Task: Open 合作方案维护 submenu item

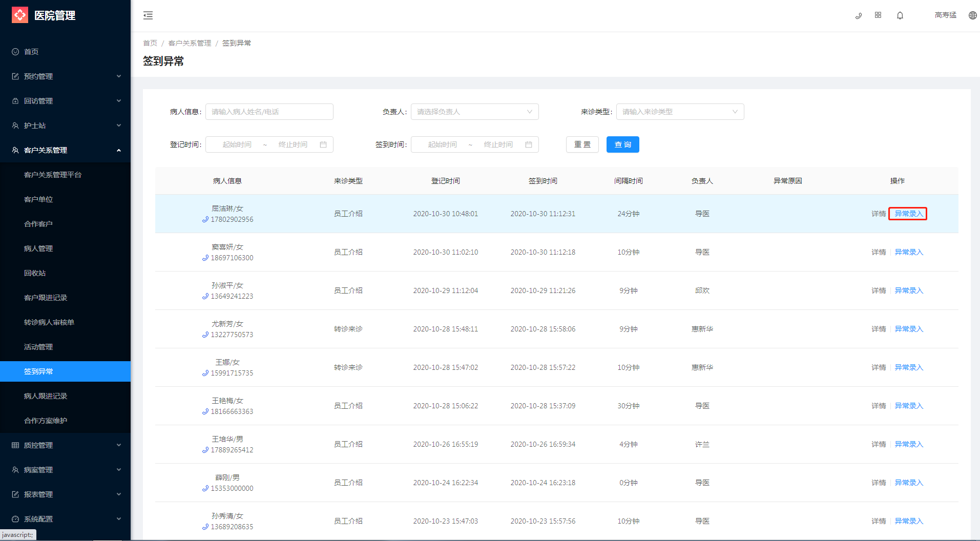Action: [65, 421]
